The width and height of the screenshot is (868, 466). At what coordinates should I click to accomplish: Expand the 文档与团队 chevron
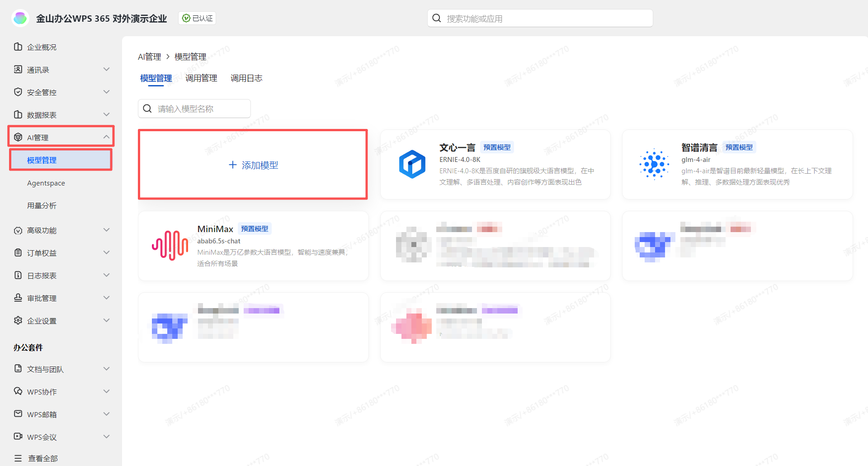click(x=107, y=369)
